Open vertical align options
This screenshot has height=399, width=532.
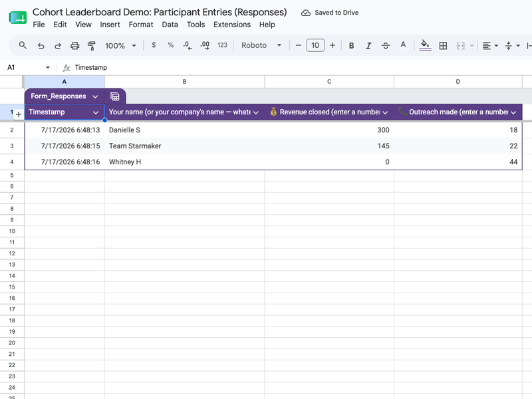tap(512, 45)
